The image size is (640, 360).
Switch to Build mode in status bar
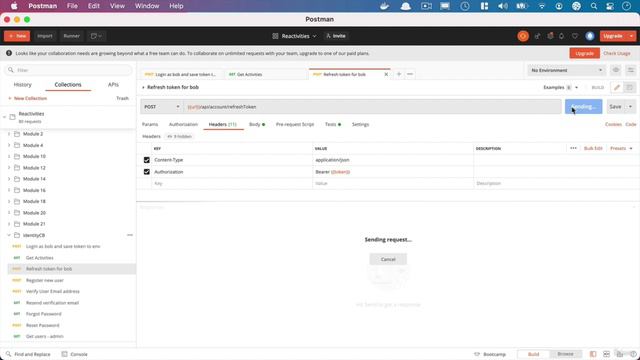tap(533, 354)
